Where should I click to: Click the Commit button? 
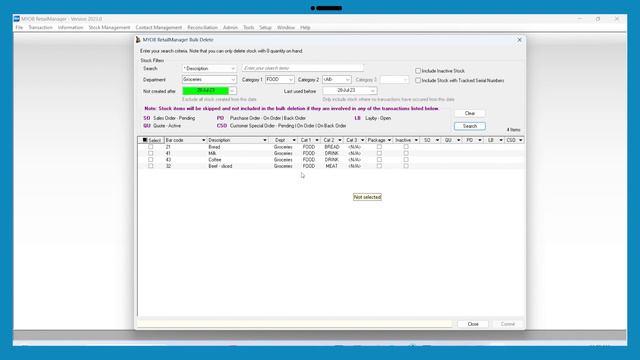[507, 324]
